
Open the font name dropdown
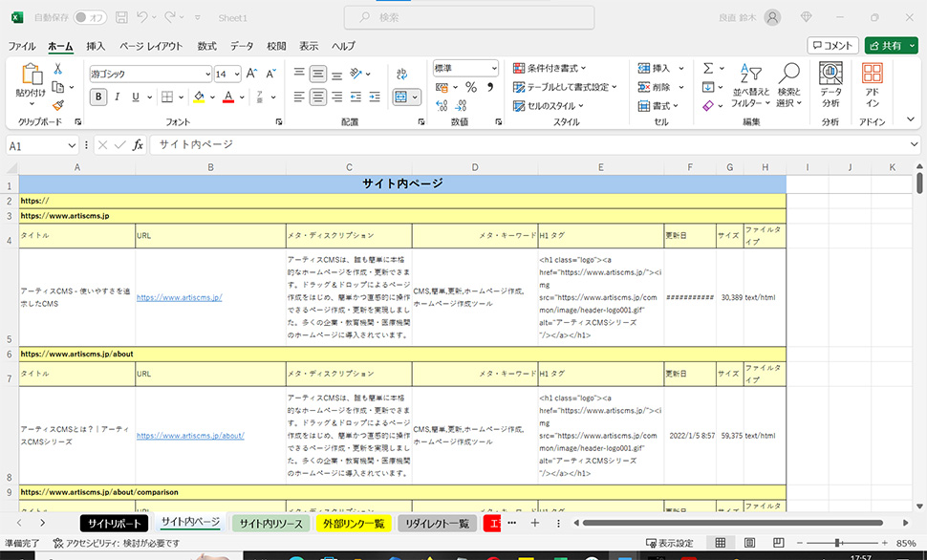tap(207, 74)
